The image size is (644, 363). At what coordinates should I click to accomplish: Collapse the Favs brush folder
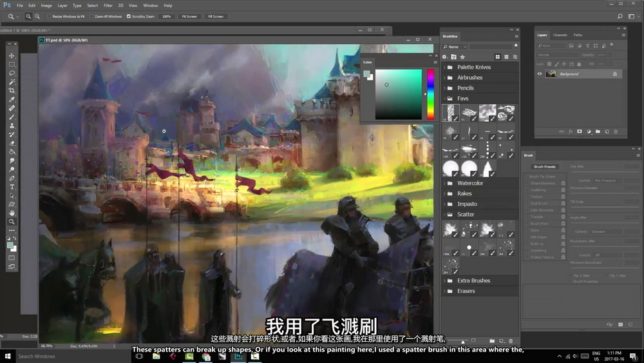click(444, 98)
